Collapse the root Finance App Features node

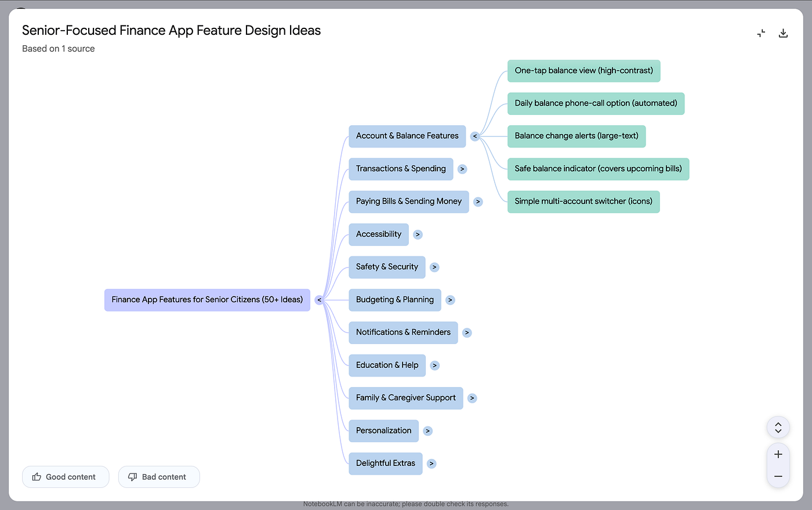click(319, 300)
